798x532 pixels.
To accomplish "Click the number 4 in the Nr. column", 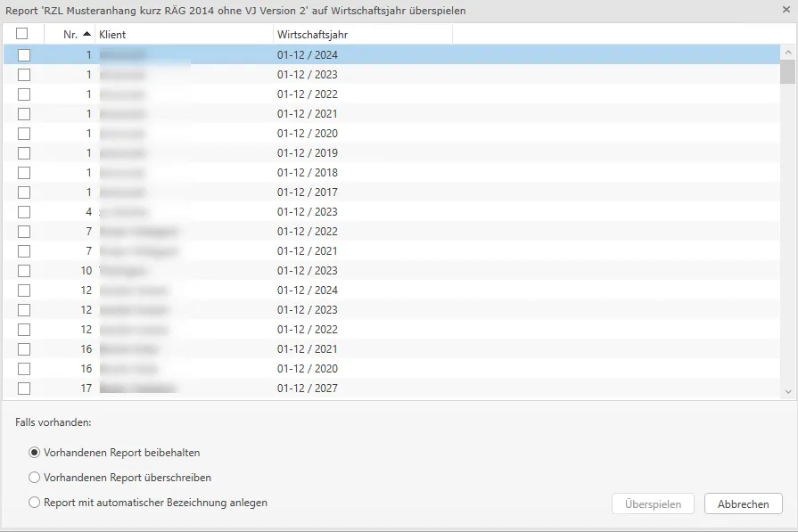I will click(88, 212).
